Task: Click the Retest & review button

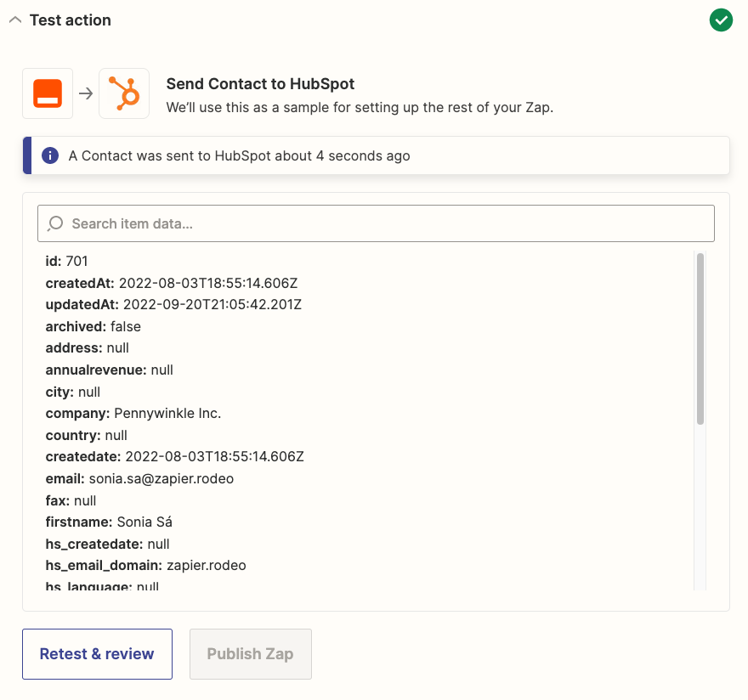Action: click(97, 654)
